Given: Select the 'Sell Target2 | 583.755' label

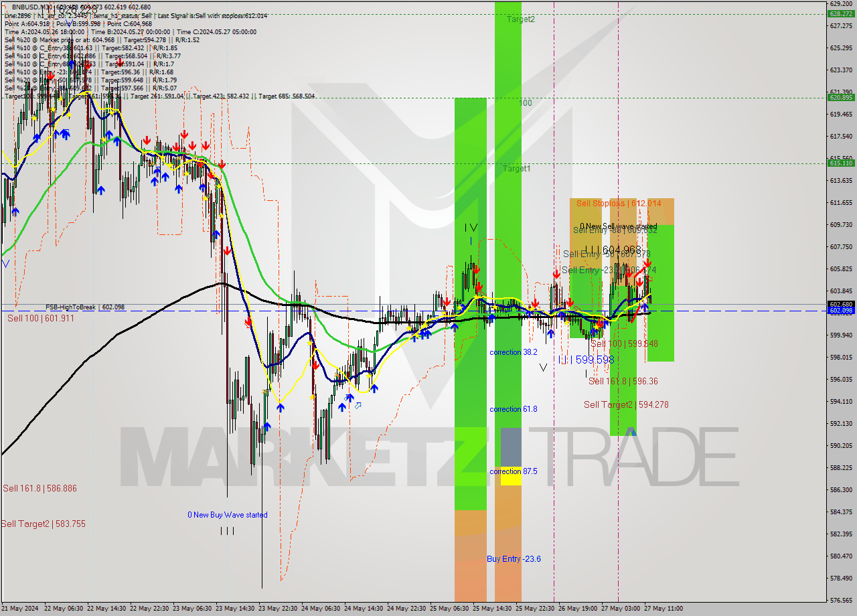Looking at the screenshot, I should click(x=44, y=524).
